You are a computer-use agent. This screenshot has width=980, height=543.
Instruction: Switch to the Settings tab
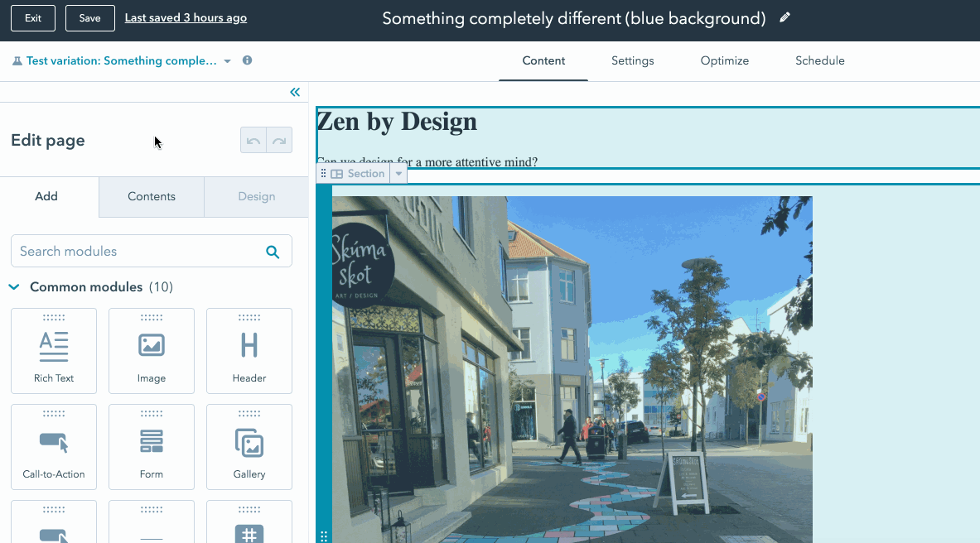click(x=633, y=60)
